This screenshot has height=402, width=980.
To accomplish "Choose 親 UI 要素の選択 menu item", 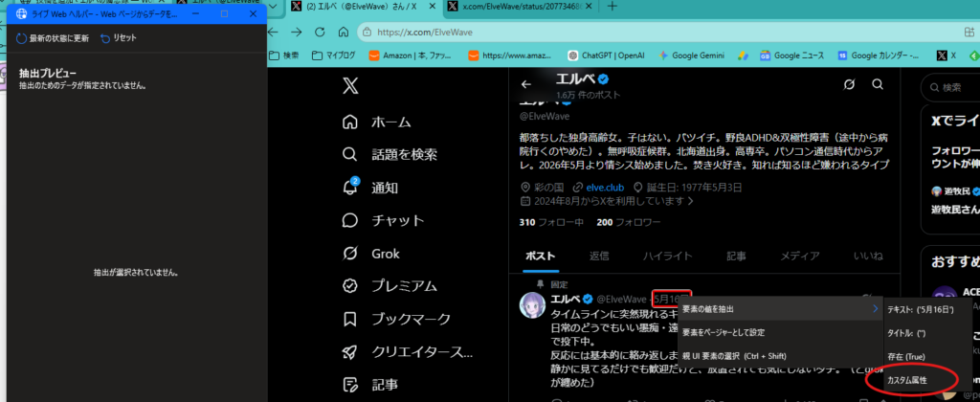I will 780,356.
